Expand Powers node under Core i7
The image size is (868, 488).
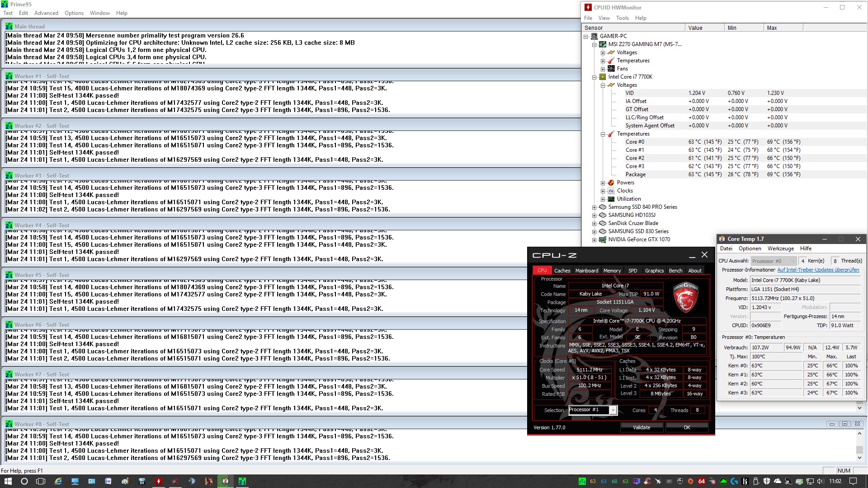click(x=603, y=183)
